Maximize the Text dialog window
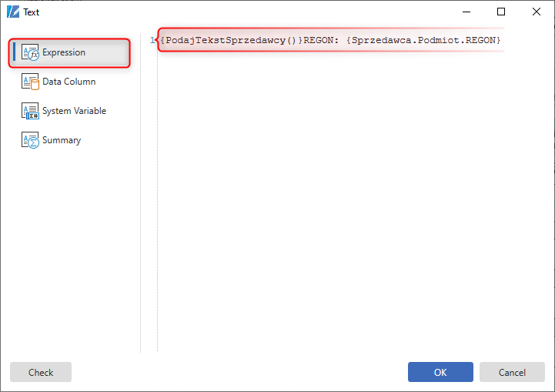Image resolution: width=555 pixels, height=392 pixels. [x=501, y=12]
